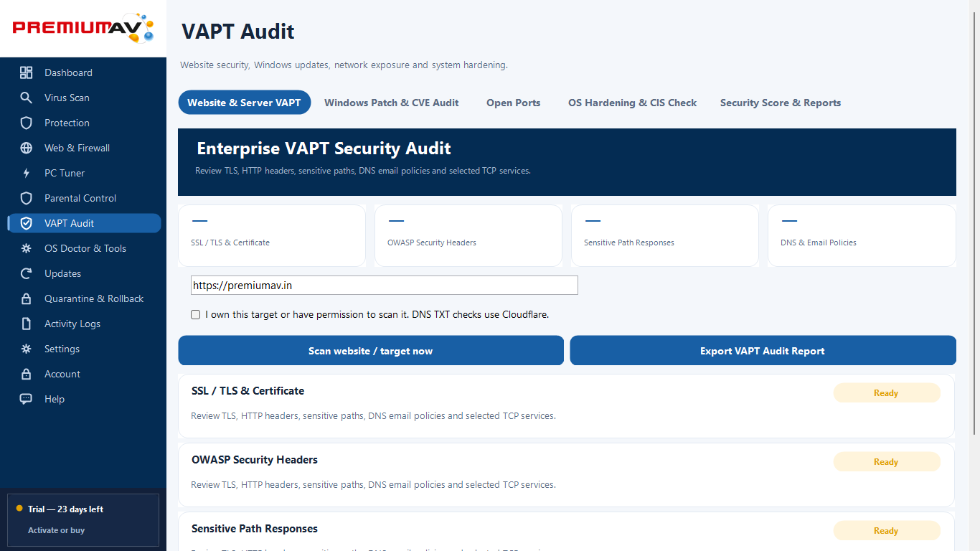
Task: Click the VAPT Audit shield-check icon
Action: [x=27, y=223]
